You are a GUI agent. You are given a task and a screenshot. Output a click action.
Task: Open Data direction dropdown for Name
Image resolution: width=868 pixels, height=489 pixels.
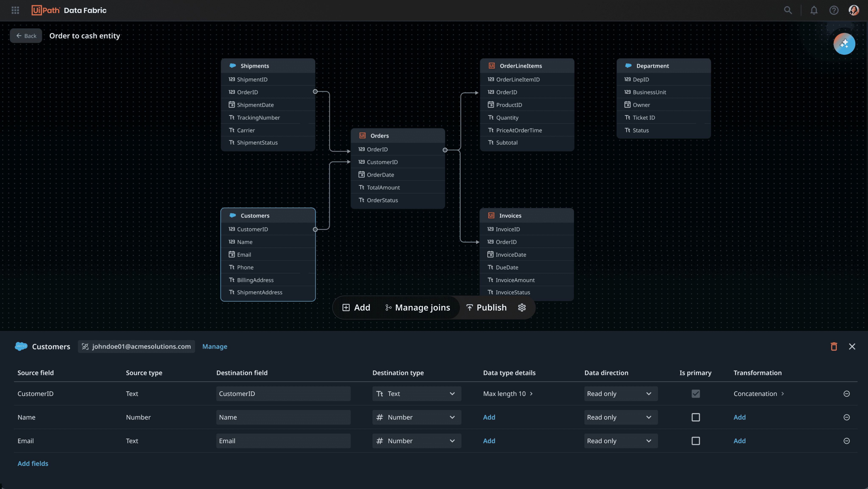(620, 417)
